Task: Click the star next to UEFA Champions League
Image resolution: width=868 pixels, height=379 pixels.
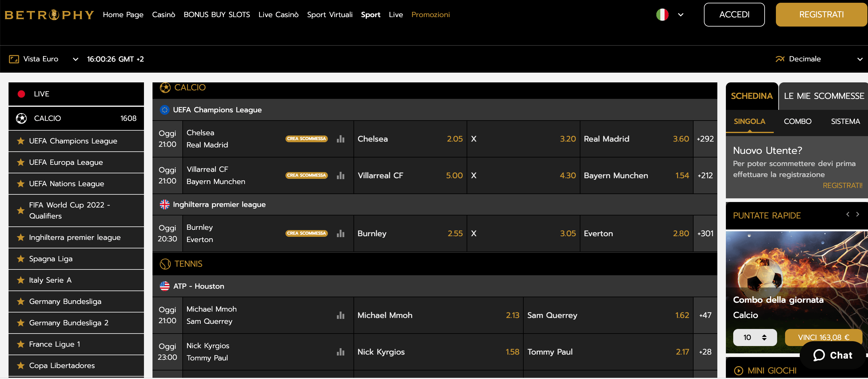Action: click(x=20, y=141)
